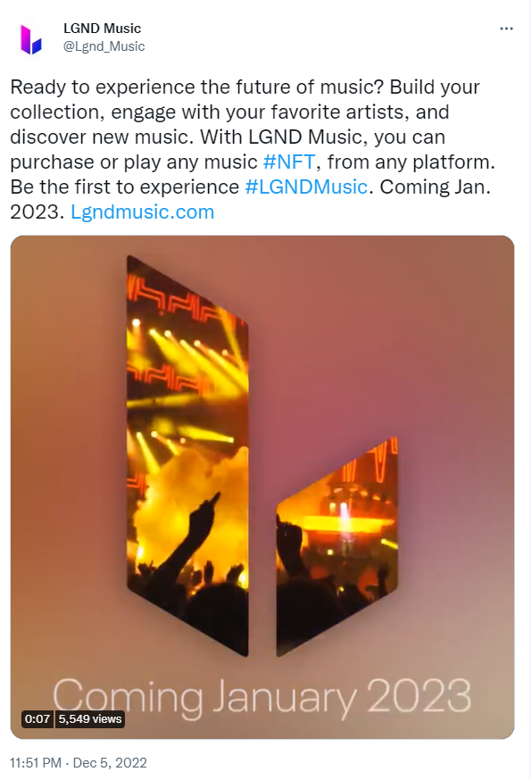
Task: Click the 5,549 views counter
Action: tap(90, 718)
